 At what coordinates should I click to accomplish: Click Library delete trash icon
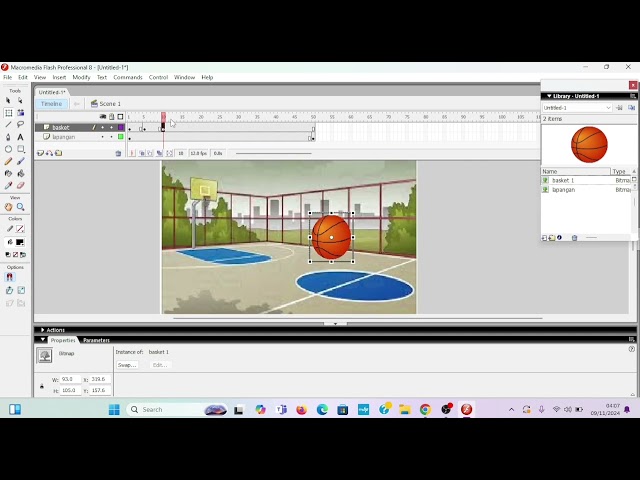[x=575, y=238]
